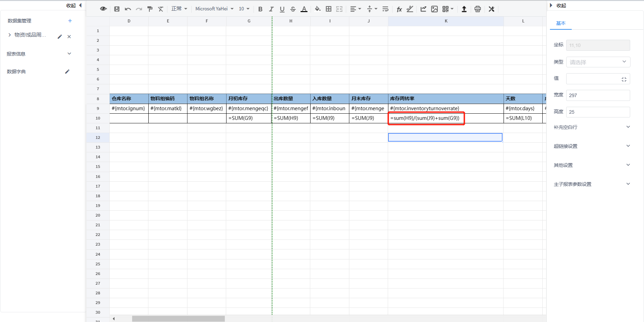Toggle italic formatting
The image size is (644, 322).
point(271,9)
